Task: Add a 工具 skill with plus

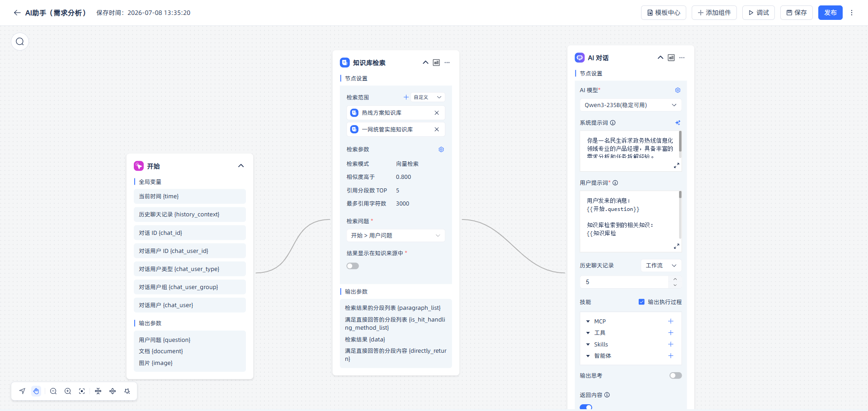Action: (671, 333)
